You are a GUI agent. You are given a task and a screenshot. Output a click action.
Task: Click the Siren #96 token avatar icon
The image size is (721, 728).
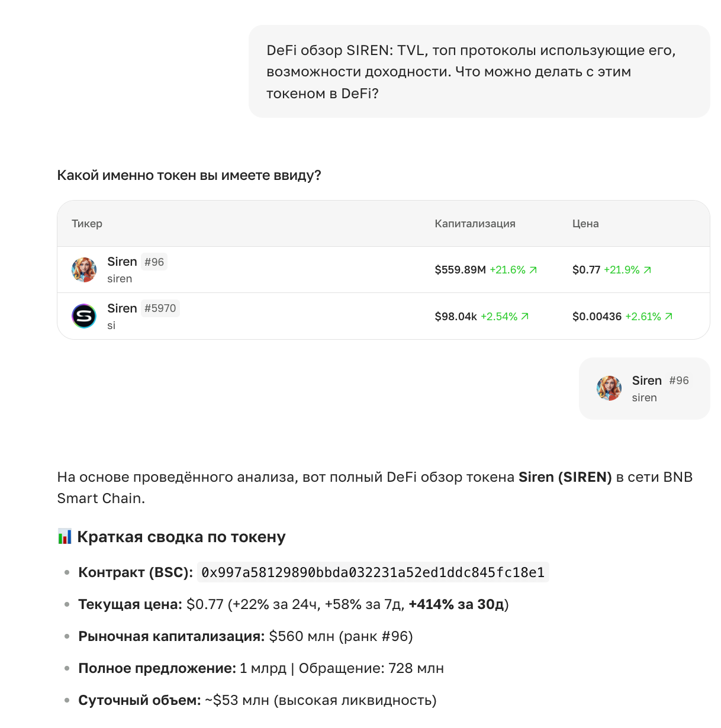pos(84,269)
